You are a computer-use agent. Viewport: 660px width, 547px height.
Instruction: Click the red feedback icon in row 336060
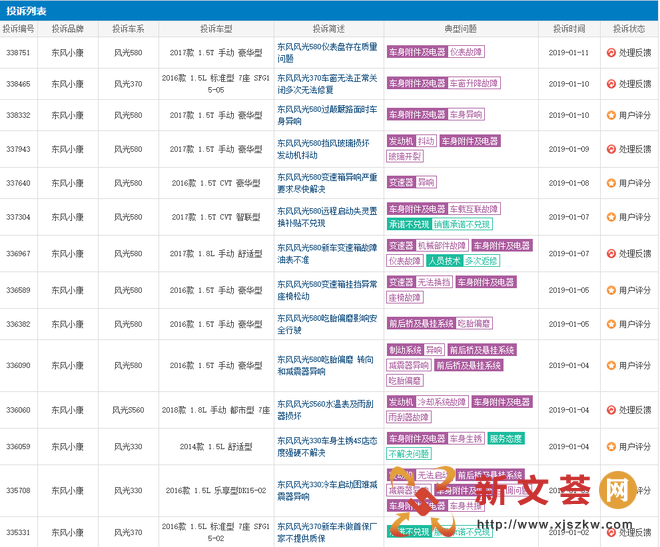[x=611, y=410]
